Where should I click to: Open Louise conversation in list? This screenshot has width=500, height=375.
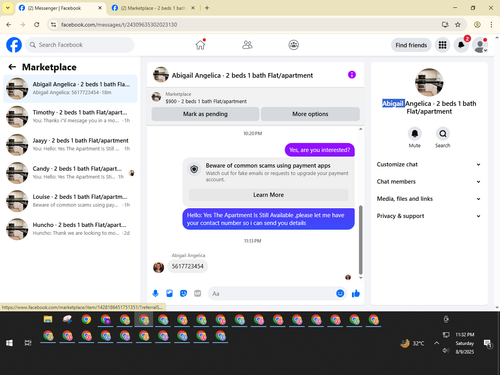point(70,201)
